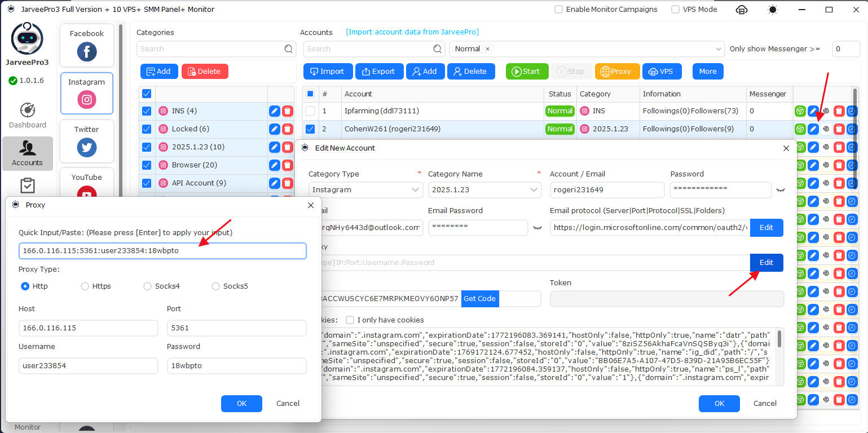Image resolution: width=868 pixels, height=433 pixels.
Task: Edit the API Account (9) category
Action: tap(275, 183)
